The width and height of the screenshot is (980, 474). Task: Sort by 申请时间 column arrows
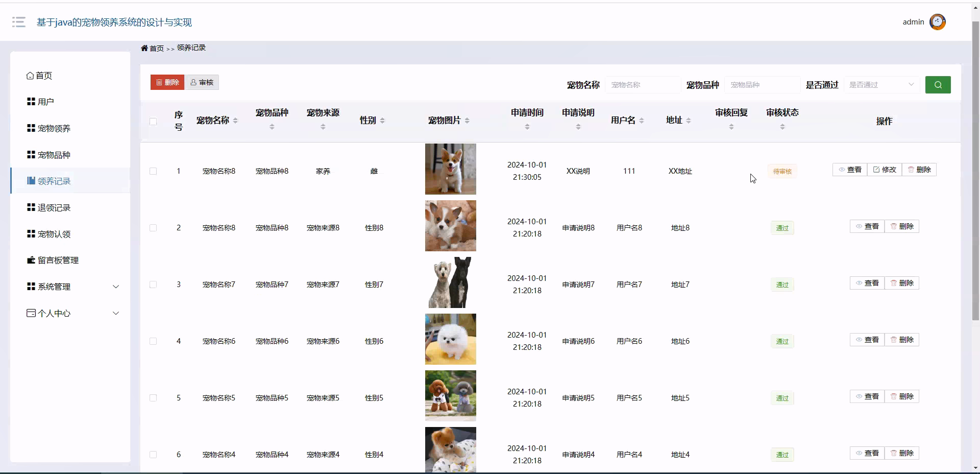click(527, 127)
